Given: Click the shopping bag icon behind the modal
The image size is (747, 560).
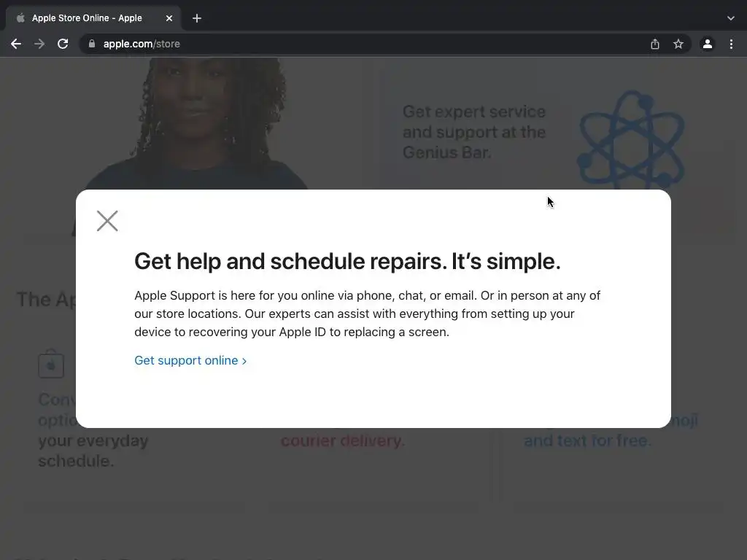Looking at the screenshot, I should click(x=51, y=364).
